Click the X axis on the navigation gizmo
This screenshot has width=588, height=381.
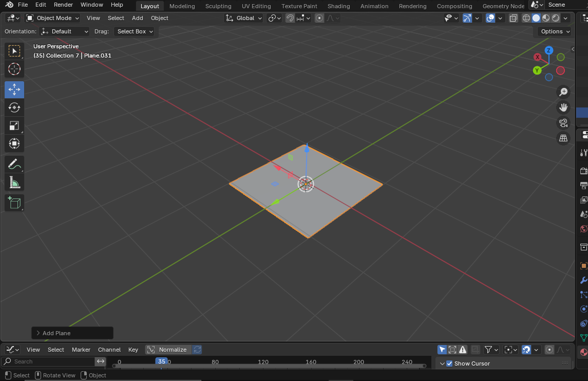(537, 57)
